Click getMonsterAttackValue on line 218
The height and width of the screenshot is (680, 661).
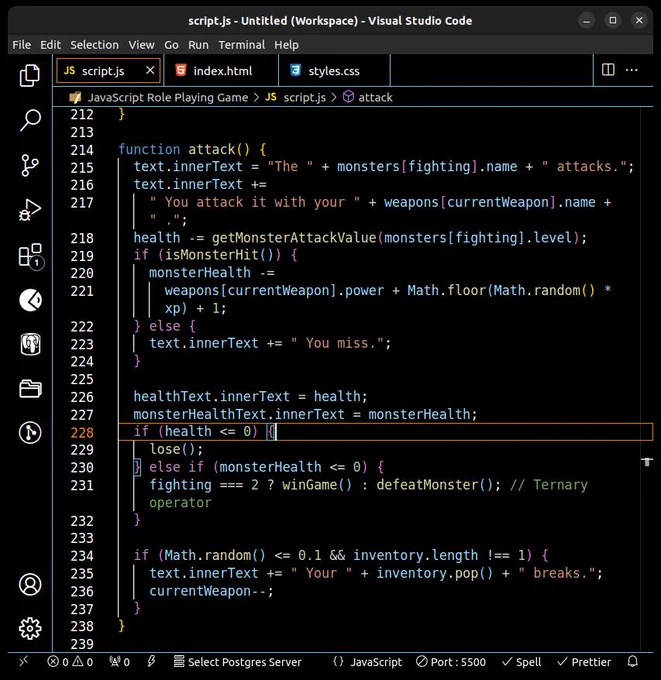point(294,238)
